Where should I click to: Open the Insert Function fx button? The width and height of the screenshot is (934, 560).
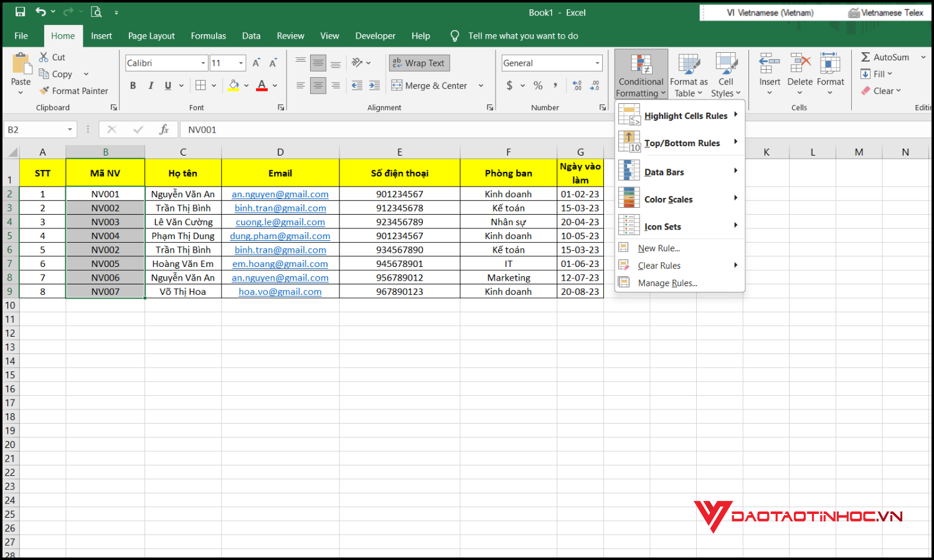[x=164, y=129]
